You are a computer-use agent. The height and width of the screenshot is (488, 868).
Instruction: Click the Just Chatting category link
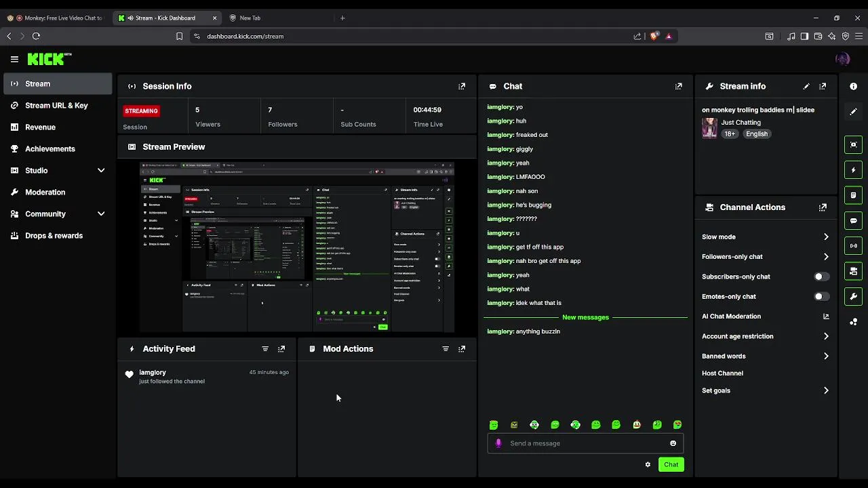click(x=741, y=123)
